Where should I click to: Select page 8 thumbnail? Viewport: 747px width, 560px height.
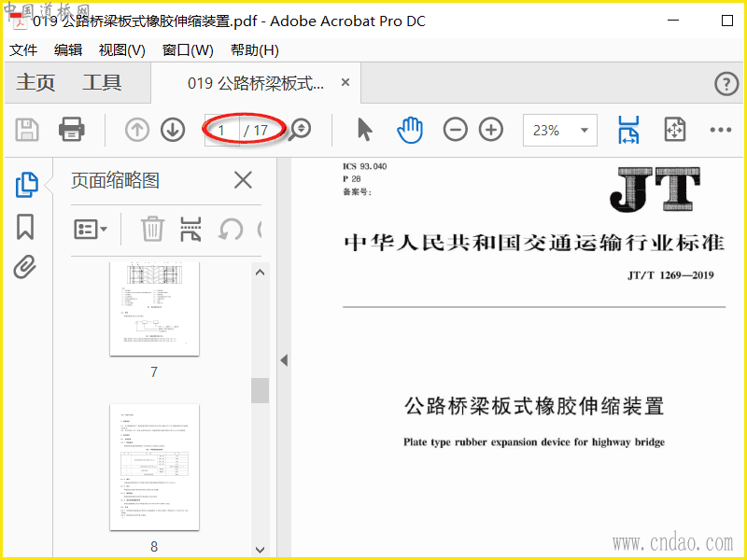pos(154,467)
